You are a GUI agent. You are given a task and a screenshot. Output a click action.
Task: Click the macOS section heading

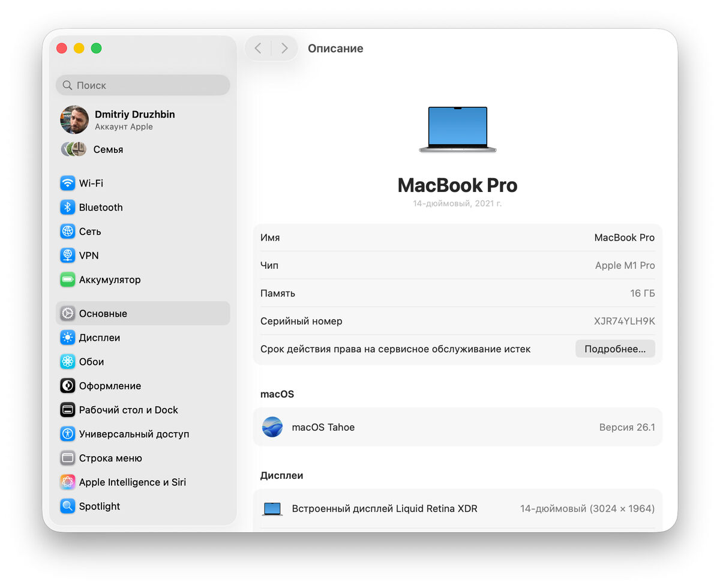coord(277,394)
